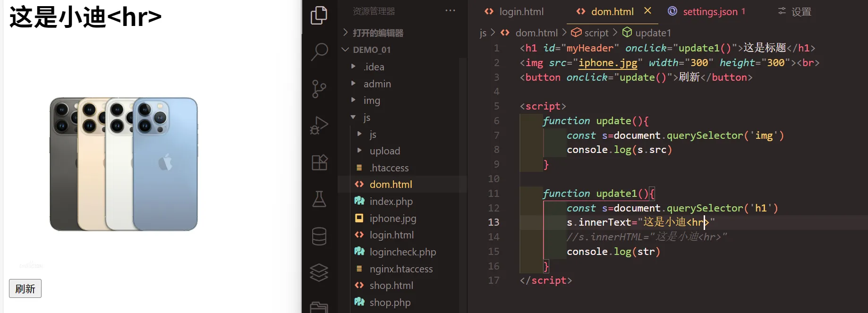Collapse the DEMO_01 project folder
Viewport: 868px width, 313px height.
[x=372, y=50]
